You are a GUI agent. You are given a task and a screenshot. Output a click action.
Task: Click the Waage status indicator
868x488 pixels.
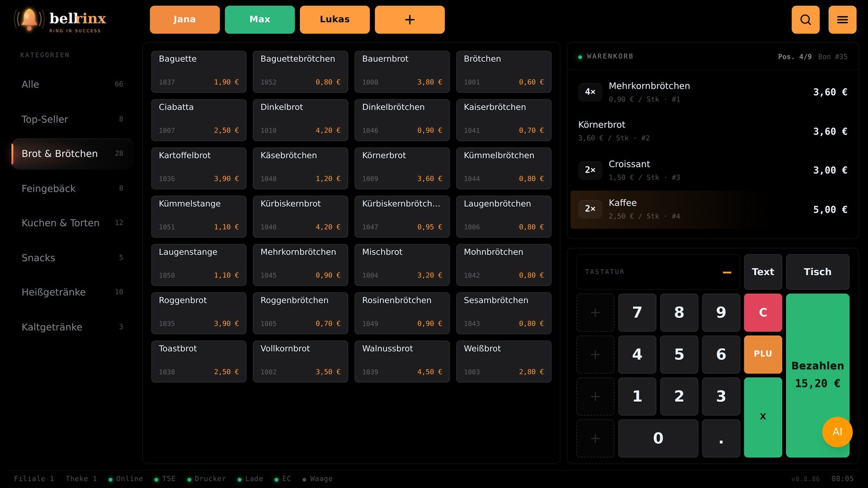point(317,479)
